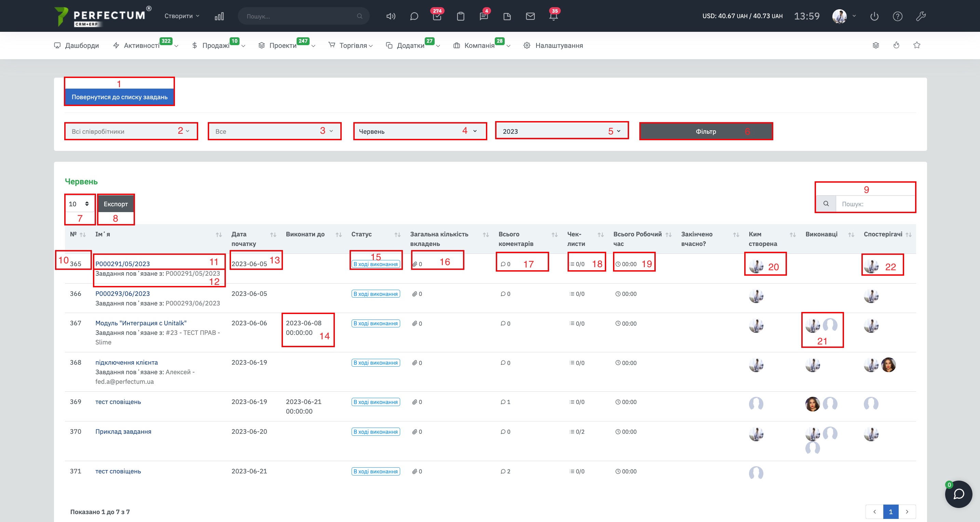Open the chat bubble icon in top bar

tap(414, 16)
